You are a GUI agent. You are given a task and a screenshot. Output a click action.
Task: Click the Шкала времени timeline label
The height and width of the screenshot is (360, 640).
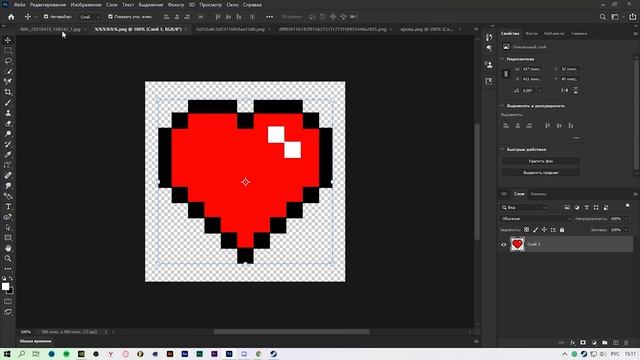(36, 341)
